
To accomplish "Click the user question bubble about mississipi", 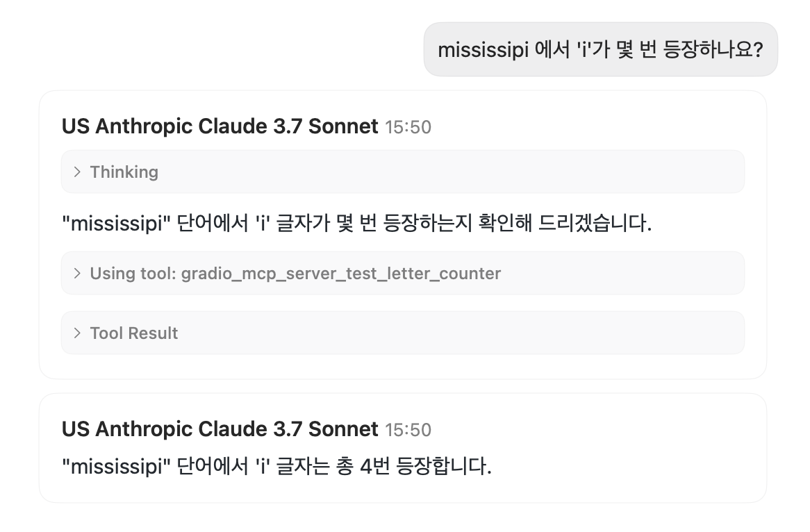I will 600,49.
